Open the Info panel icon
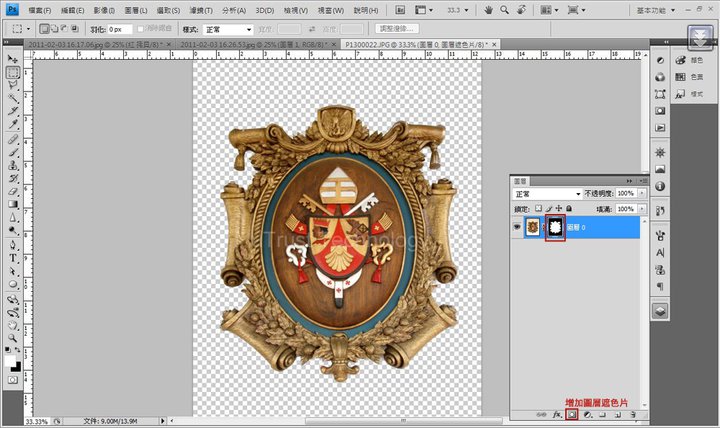720x428 pixels. click(x=660, y=186)
